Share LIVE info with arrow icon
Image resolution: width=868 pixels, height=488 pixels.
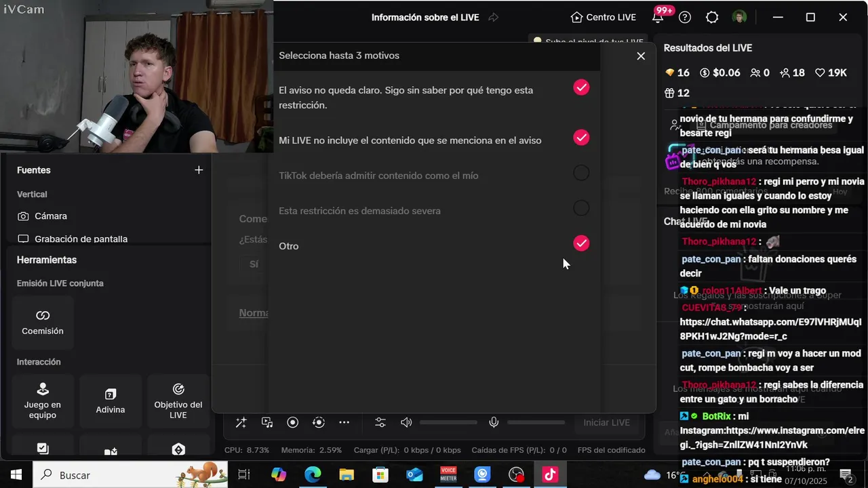[x=494, y=17]
